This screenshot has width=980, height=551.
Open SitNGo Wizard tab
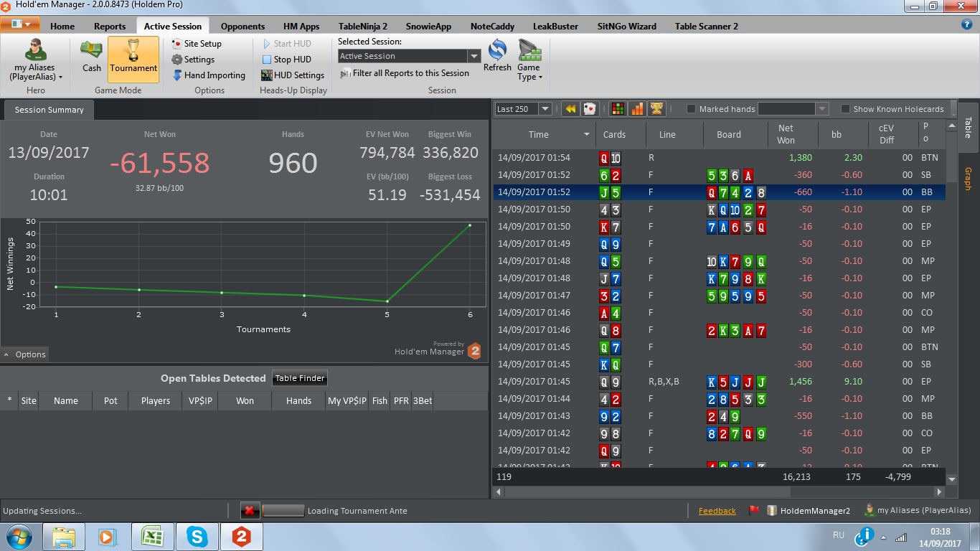[627, 26]
